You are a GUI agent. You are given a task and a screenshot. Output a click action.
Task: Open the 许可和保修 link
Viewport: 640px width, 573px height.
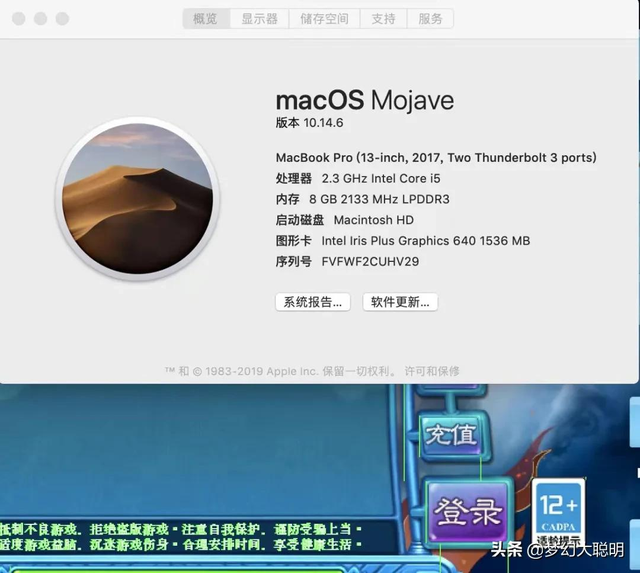pos(432,371)
